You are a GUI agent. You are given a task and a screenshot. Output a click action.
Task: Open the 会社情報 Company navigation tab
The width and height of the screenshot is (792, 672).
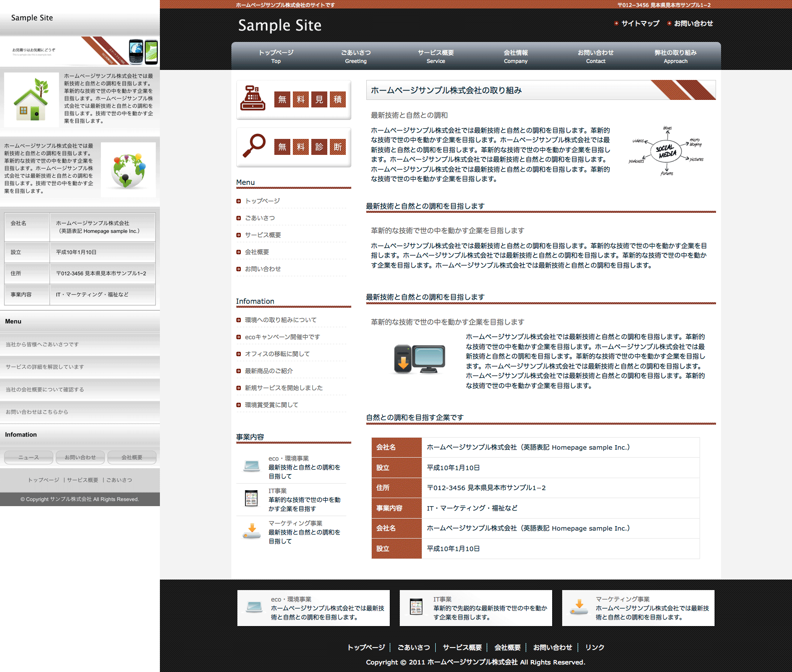(516, 56)
